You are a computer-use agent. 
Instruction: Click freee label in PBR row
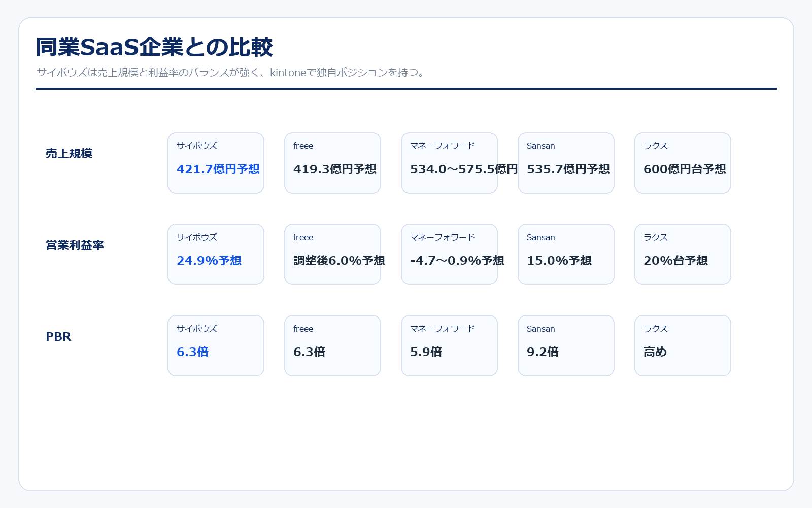click(x=303, y=329)
